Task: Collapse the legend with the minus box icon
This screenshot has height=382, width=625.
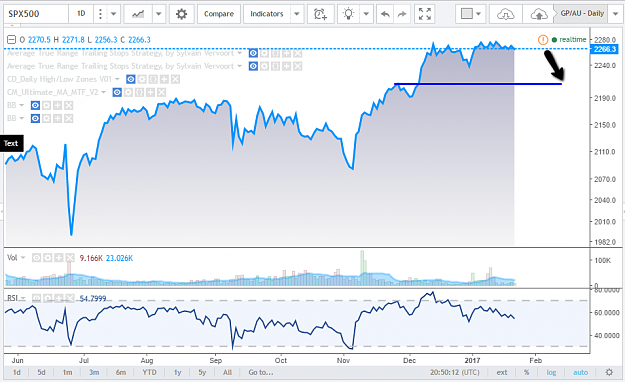Action: (12, 39)
